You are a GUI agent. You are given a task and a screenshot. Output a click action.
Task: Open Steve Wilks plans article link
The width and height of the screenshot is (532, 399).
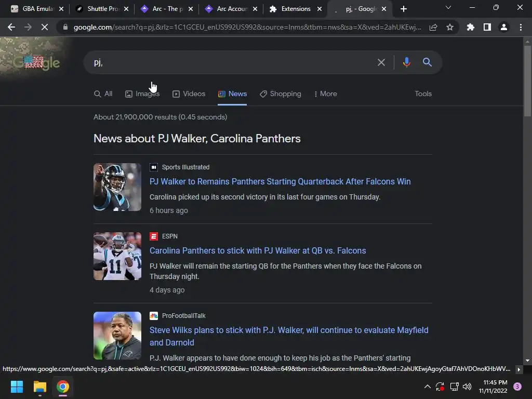coord(289,336)
